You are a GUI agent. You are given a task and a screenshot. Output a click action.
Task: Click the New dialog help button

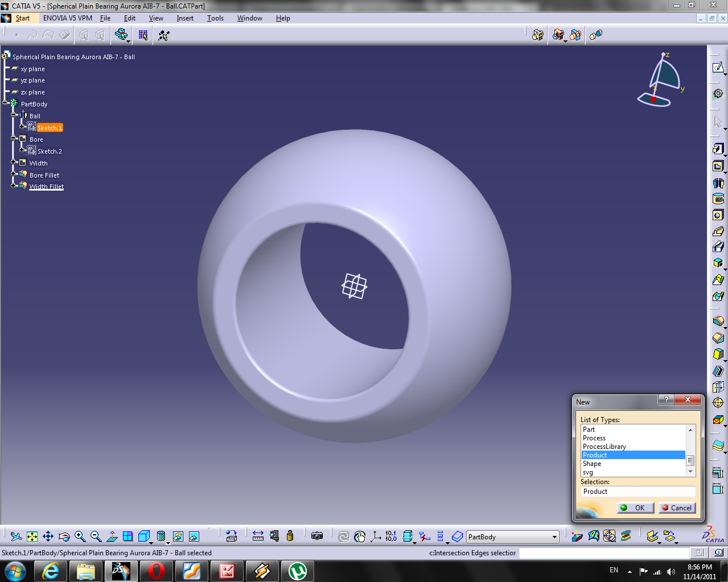point(666,399)
